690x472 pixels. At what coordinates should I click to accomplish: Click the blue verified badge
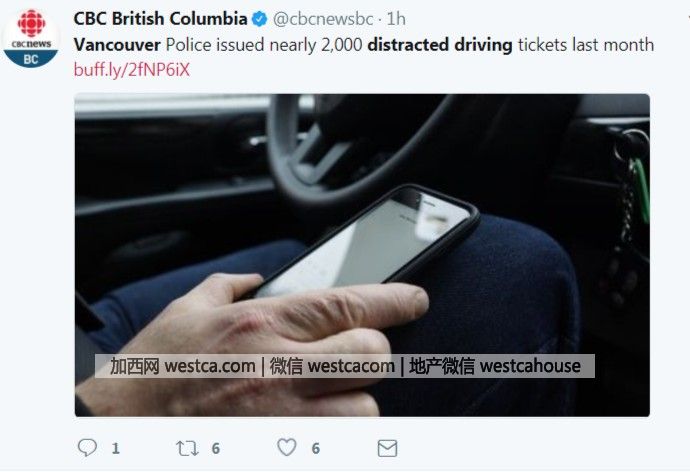point(259,19)
